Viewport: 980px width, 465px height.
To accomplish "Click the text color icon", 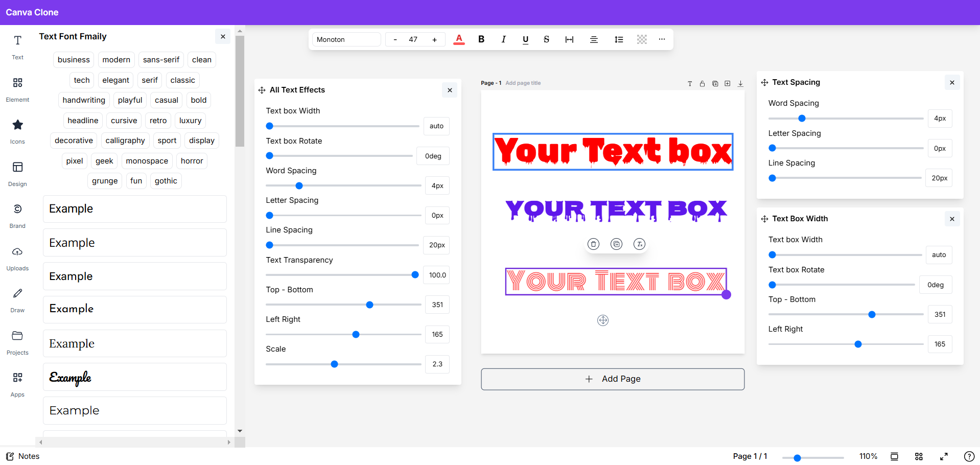I will pos(459,39).
